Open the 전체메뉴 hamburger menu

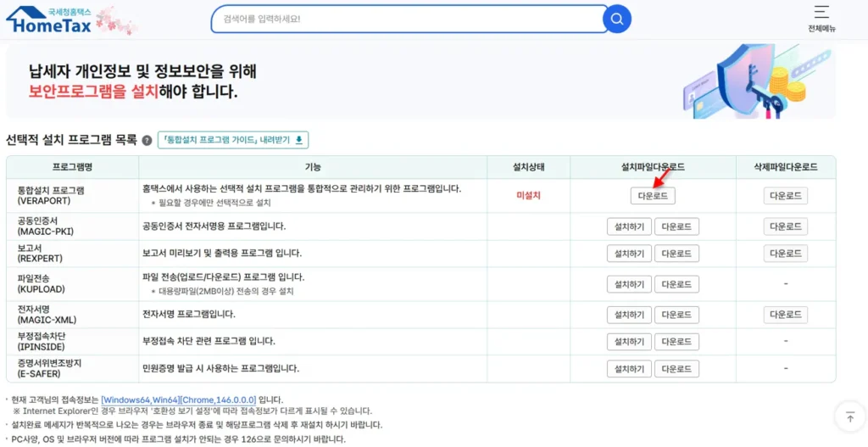pos(821,19)
